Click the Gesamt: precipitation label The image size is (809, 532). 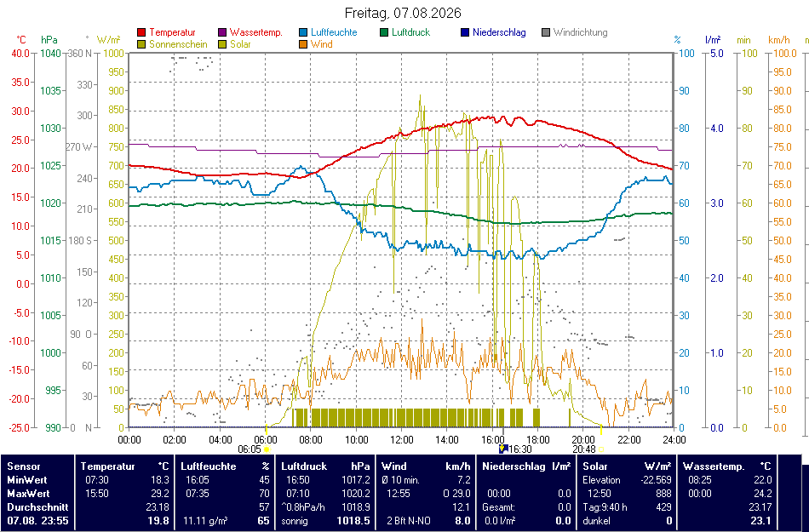[x=498, y=507]
